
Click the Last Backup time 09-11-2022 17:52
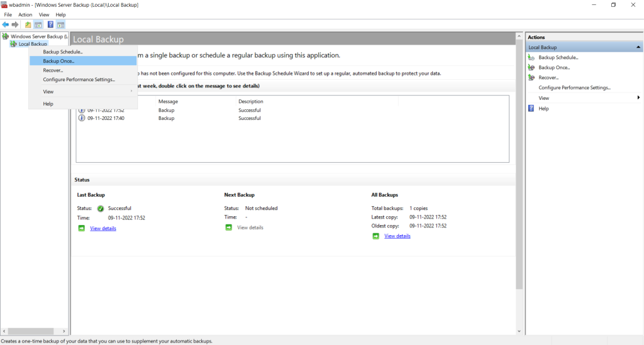[x=126, y=218]
